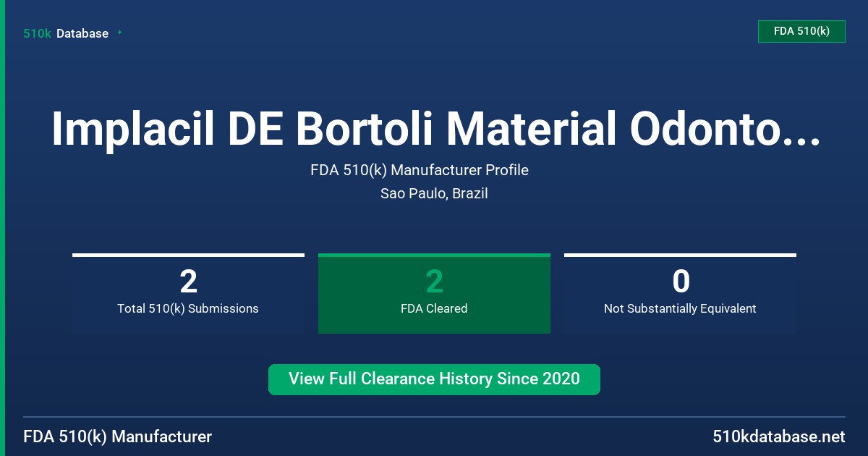This screenshot has width=868, height=456.
Task: Open View Full Clearance History Since 2020
Action: click(x=434, y=379)
